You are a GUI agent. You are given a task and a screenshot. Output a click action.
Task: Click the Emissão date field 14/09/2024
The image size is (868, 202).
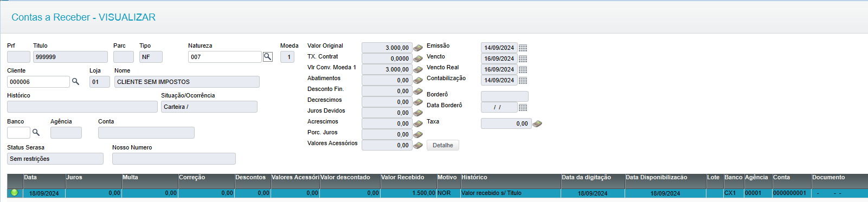499,48
